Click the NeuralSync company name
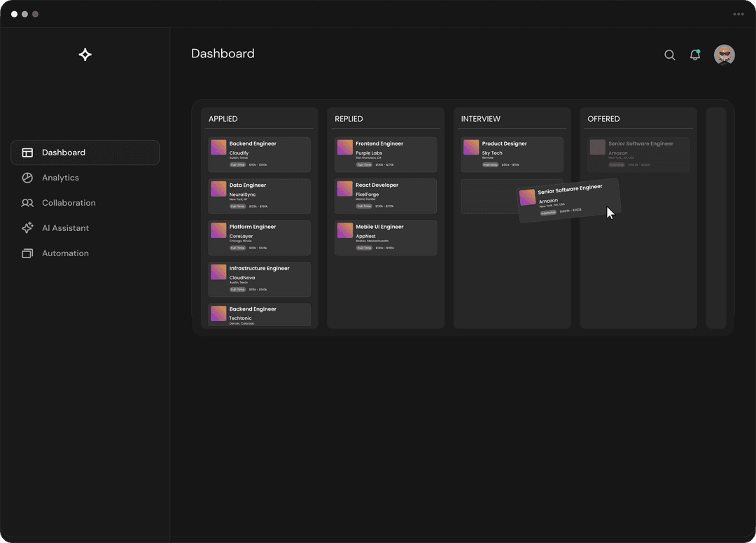This screenshot has height=543, width=756. 242,195
